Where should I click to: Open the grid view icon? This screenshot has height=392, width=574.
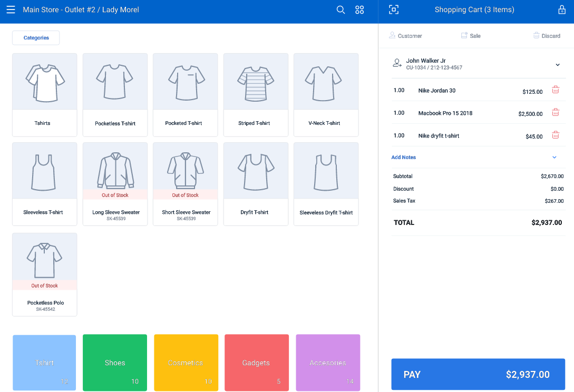359,10
